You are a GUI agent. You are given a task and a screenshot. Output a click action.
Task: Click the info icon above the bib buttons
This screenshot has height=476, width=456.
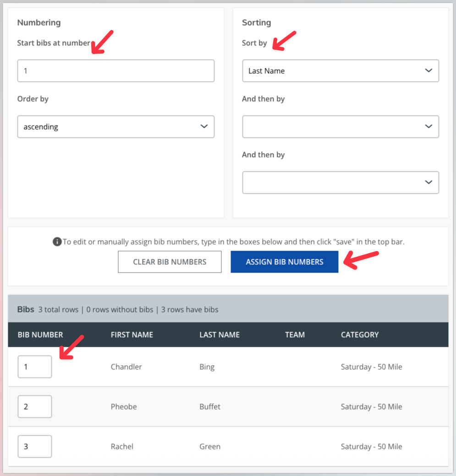point(57,242)
